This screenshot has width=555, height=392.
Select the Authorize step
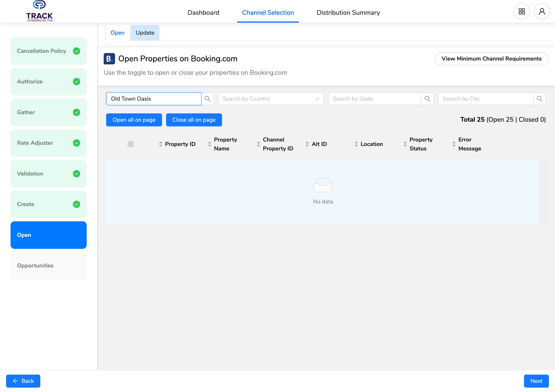click(49, 82)
